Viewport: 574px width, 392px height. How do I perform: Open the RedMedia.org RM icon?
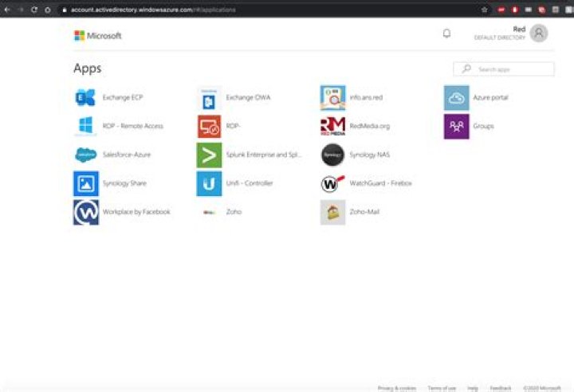332,126
